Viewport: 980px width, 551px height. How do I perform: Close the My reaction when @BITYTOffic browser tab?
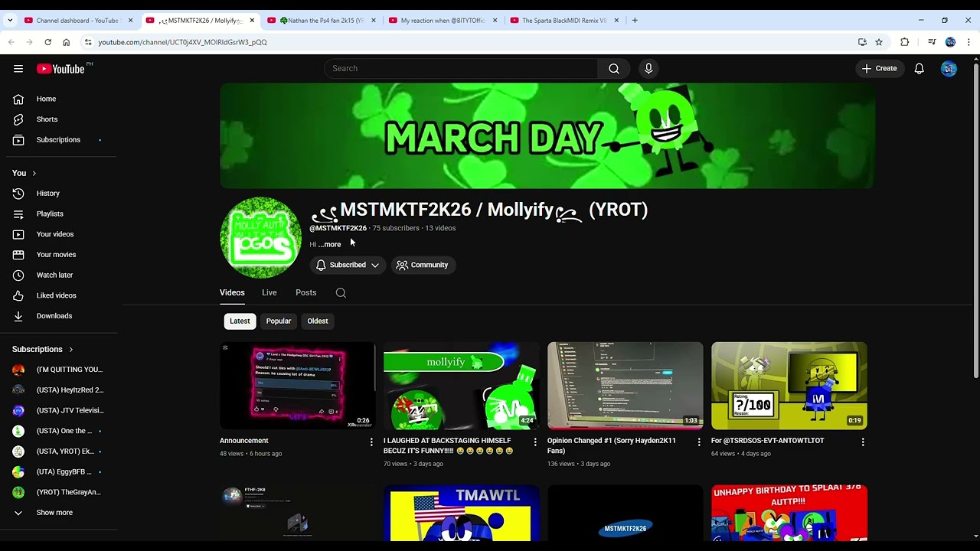point(495,21)
